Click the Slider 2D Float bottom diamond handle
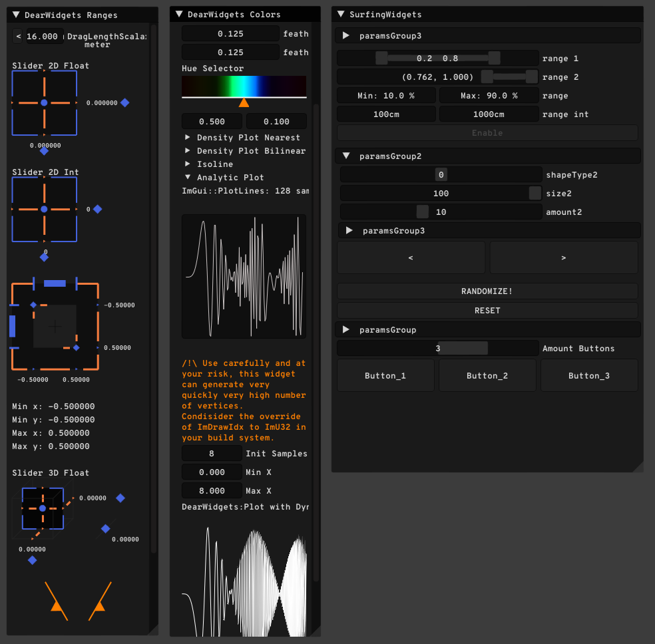The width and height of the screenshot is (655, 644). pos(45,151)
